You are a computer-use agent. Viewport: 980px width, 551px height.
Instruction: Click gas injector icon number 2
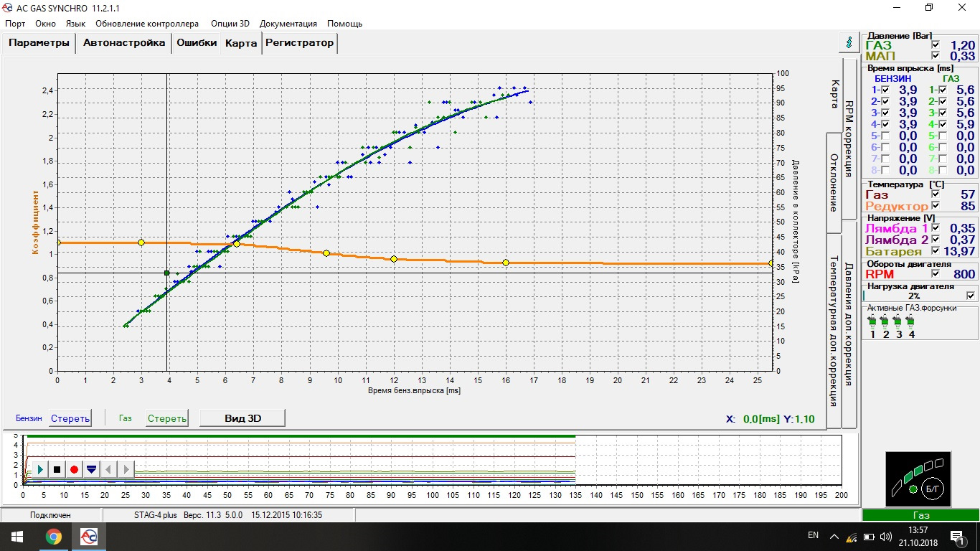tap(885, 321)
